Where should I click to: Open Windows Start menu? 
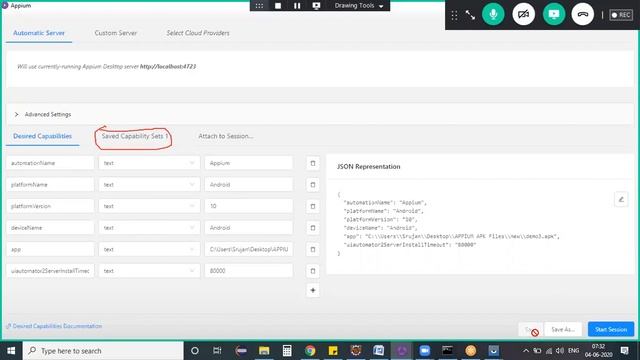click(x=11, y=351)
